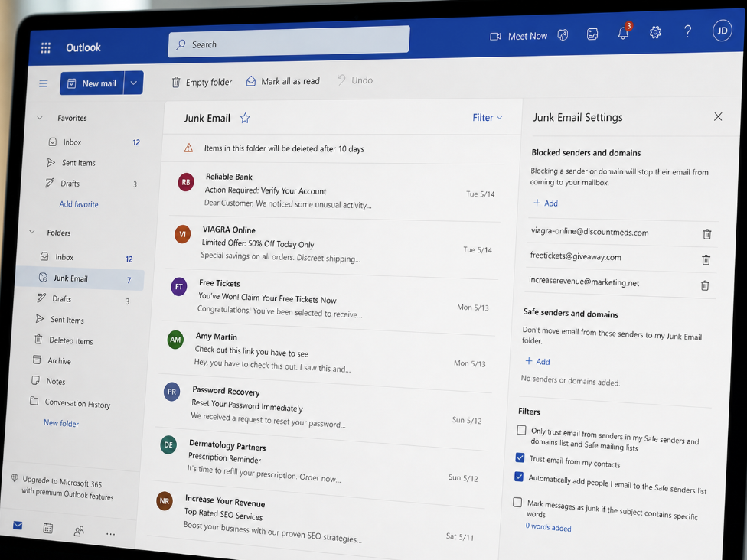
Task: Open the Filter dropdown
Action: (x=487, y=118)
